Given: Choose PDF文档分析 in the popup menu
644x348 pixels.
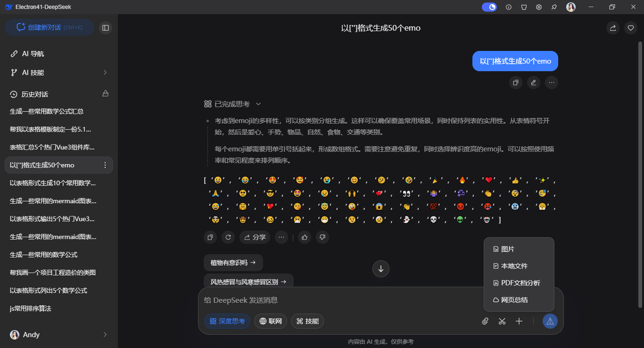Looking at the screenshot, I should coord(518,282).
